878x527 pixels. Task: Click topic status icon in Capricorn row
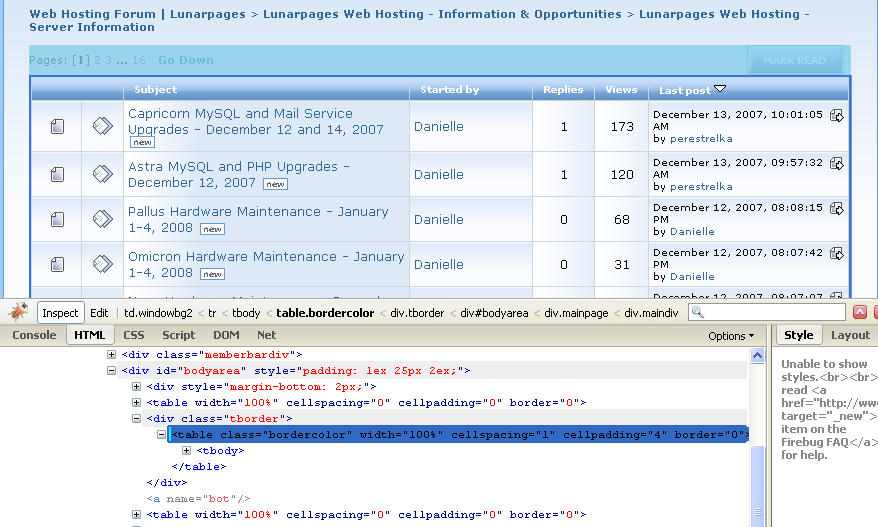tap(57, 127)
